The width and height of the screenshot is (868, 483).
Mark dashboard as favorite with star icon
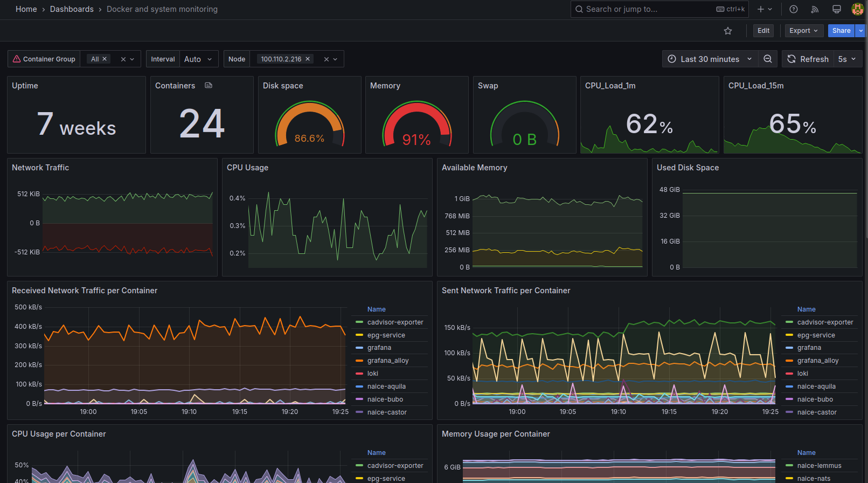point(728,31)
